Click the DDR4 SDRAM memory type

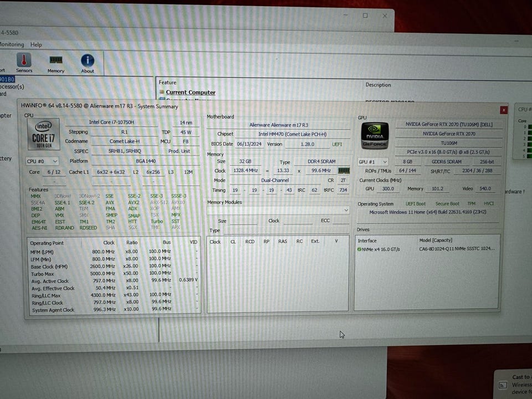pyautogui.click(x=321, y=161)
